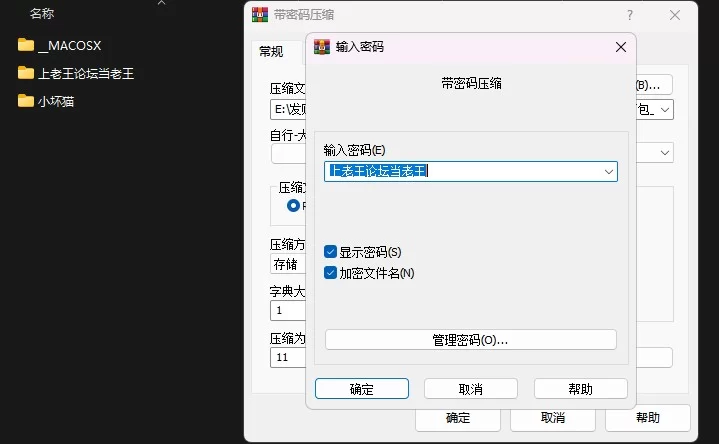Click 取消 in the 带密码压缩 background window
719x444 pixels.
pyautogui.click(x=553, y=418)
